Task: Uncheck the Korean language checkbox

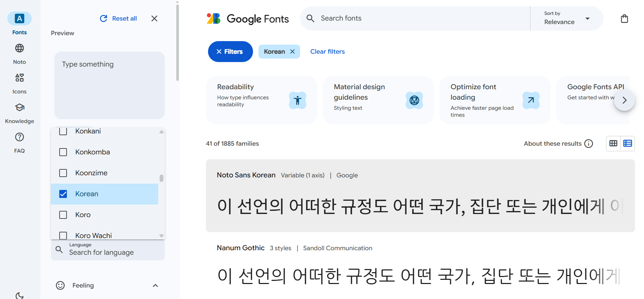Action: [x=63, y=194]
